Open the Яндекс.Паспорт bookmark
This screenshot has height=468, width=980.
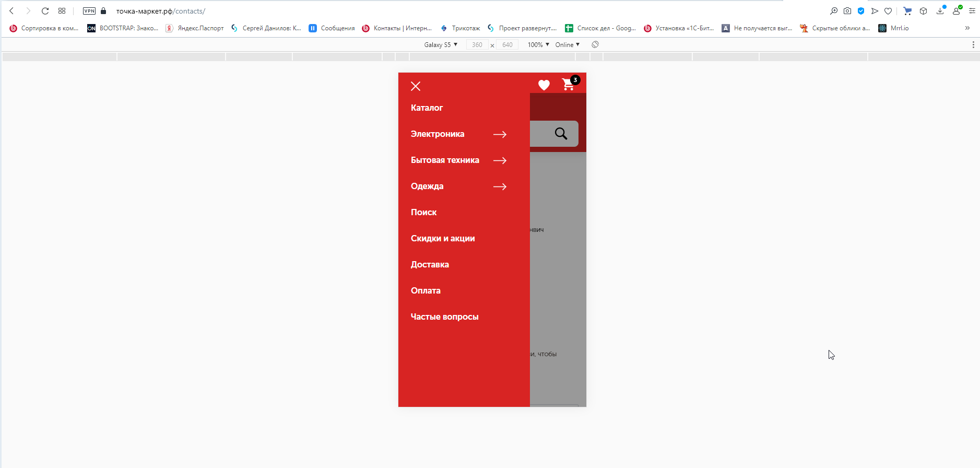195,28
